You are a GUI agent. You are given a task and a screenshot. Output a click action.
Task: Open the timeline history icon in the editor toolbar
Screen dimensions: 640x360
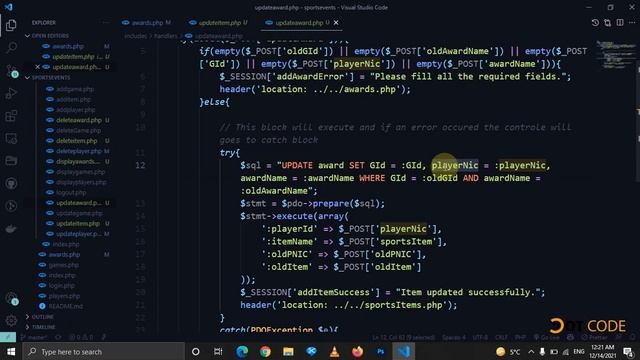[x=595, y=23]
